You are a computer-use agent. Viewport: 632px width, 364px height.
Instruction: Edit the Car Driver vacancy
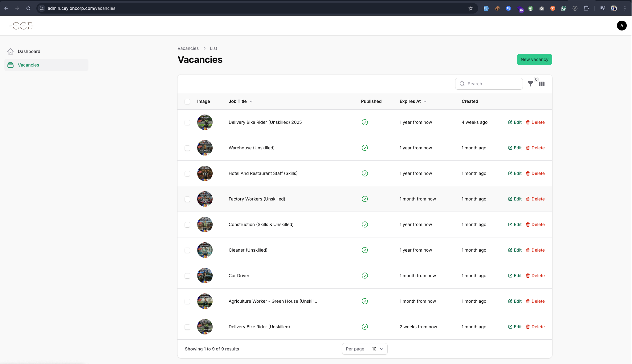(515, 276)
